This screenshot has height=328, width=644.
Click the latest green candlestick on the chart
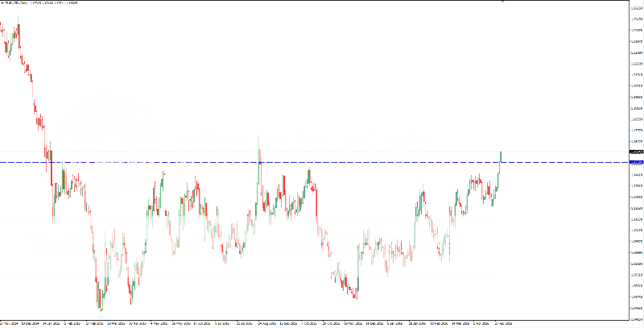click(501, 156)
